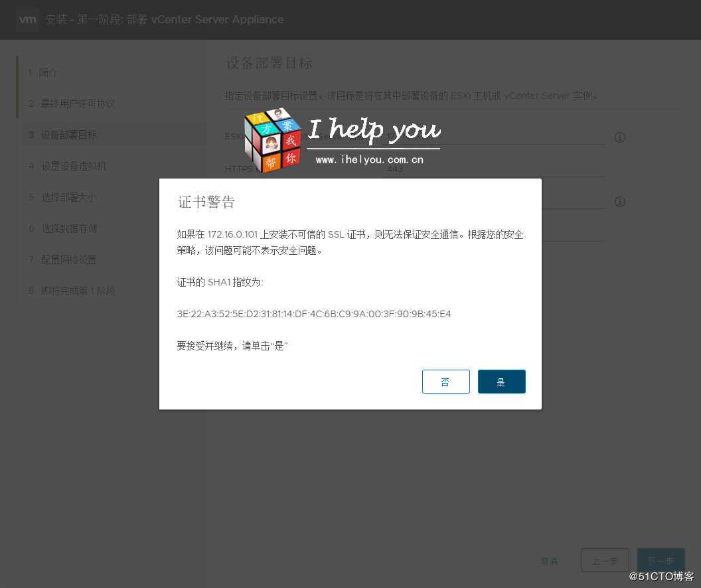
Task: Click the vm logo in header
Action: point(28,19)
